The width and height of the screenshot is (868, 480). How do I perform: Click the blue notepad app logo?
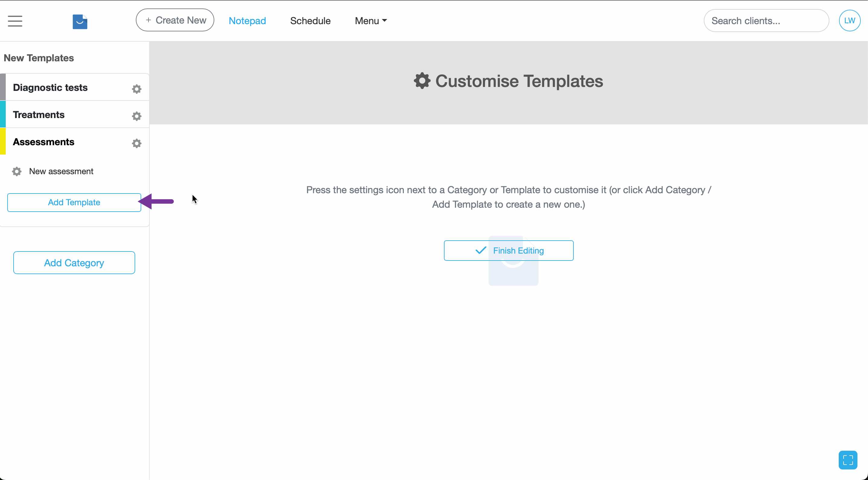click(80, 21)
